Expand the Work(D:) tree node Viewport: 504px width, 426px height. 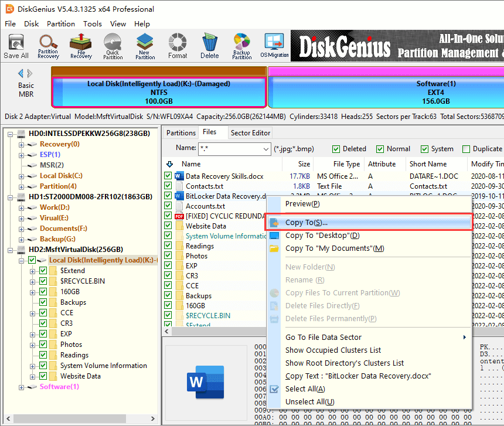(22, 207)
